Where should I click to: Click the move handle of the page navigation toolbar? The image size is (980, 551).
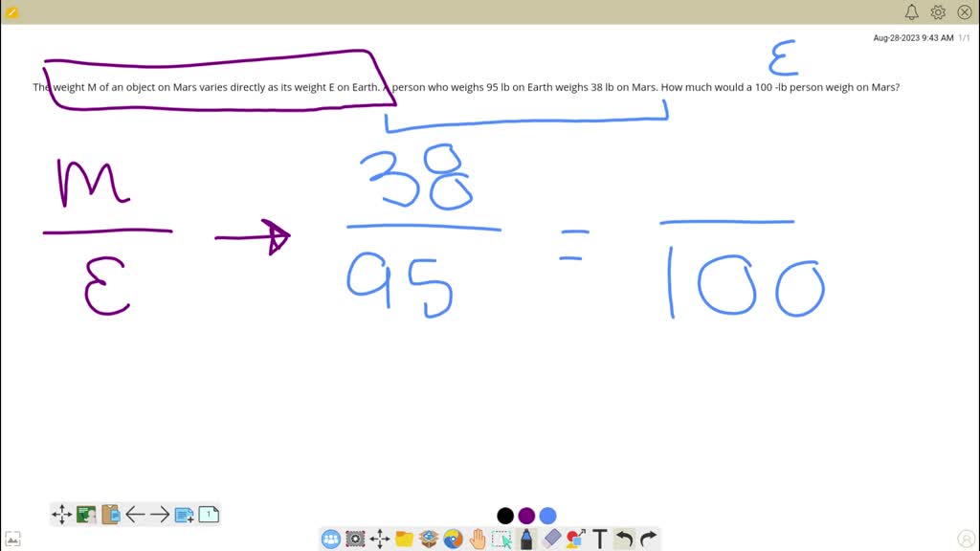point(62,515)
